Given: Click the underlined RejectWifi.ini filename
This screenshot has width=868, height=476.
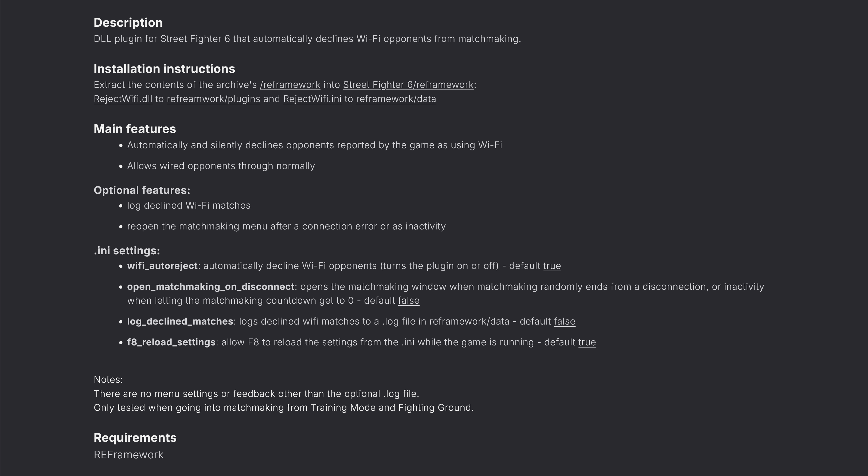Looking at the screenshot, I should pos(312,99).
